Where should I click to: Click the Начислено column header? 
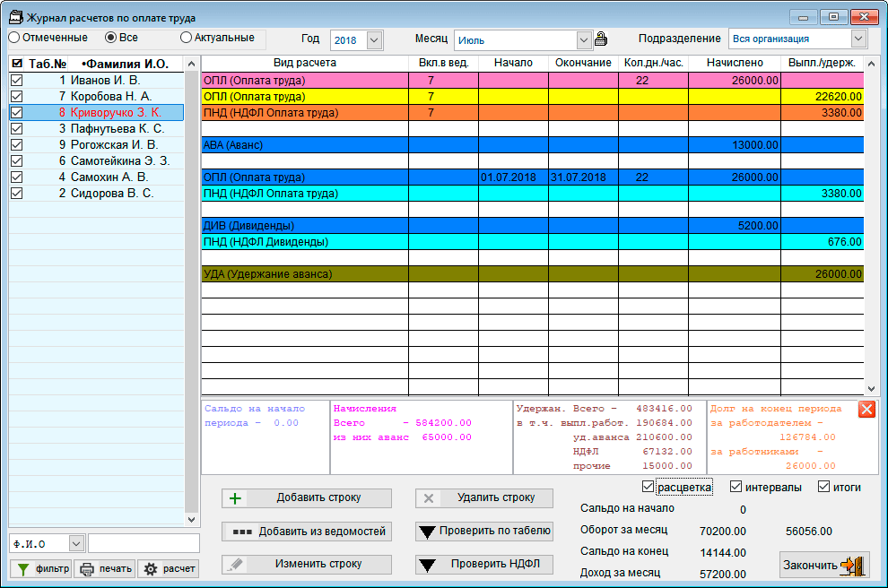(735, 63)
